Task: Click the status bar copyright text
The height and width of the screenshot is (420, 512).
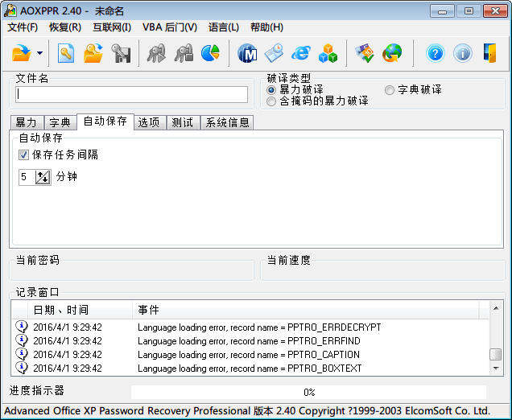Action: click(x=247, y=410)
